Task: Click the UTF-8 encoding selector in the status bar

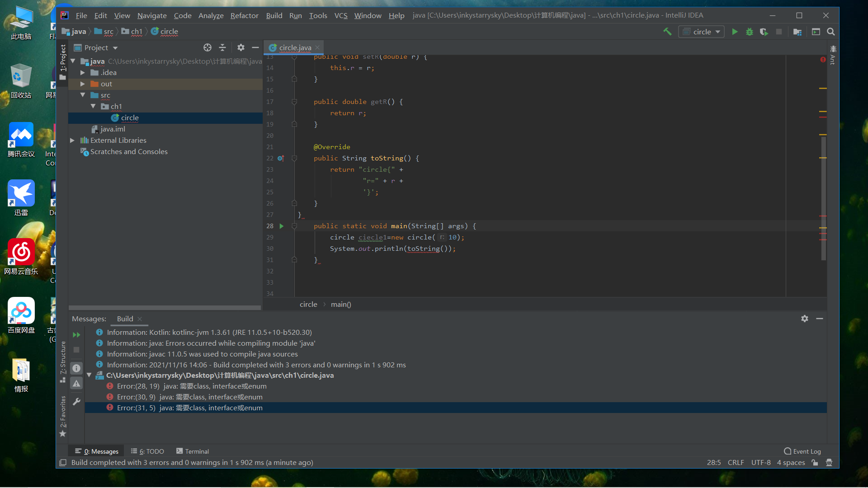Action: 761,462
